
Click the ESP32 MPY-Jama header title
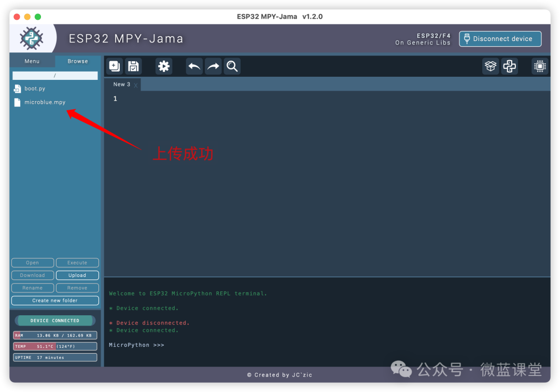(126, 38)
